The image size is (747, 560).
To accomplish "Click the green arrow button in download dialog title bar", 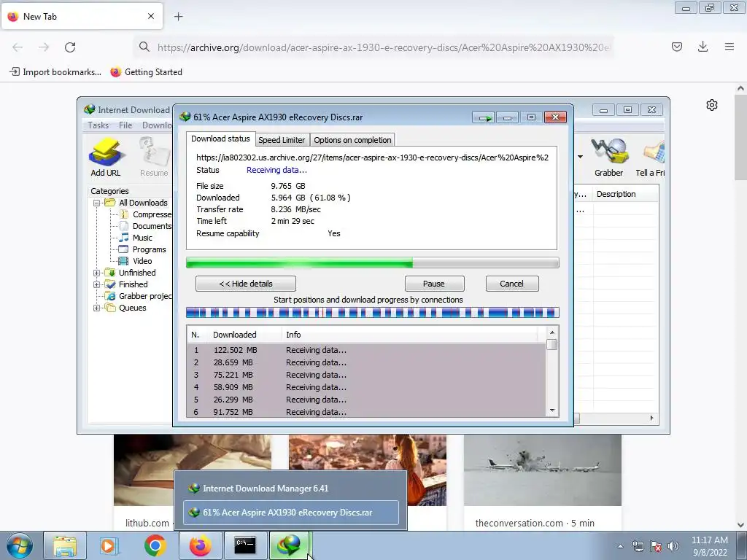I will [x=484, y=117].
